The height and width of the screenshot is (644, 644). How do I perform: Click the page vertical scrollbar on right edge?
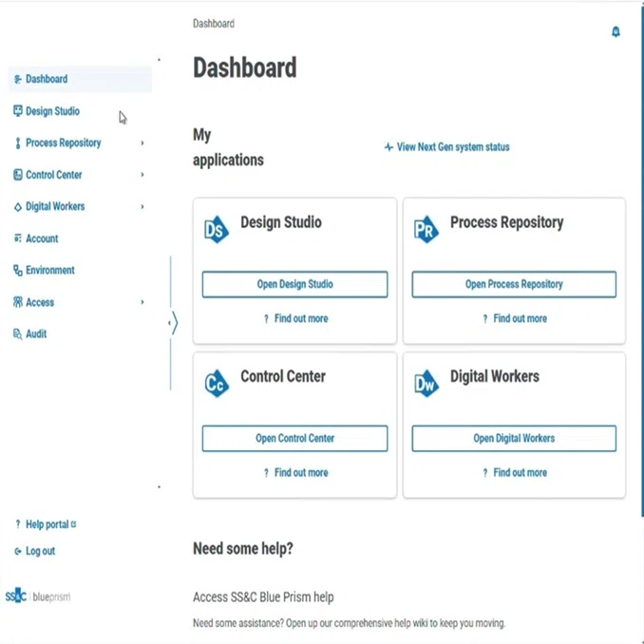click(642, 263)
